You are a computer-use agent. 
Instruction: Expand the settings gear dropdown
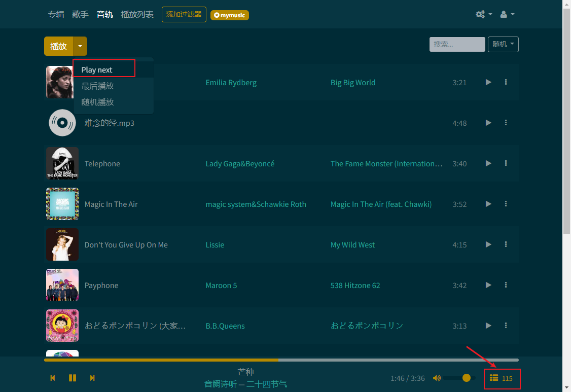484,14
